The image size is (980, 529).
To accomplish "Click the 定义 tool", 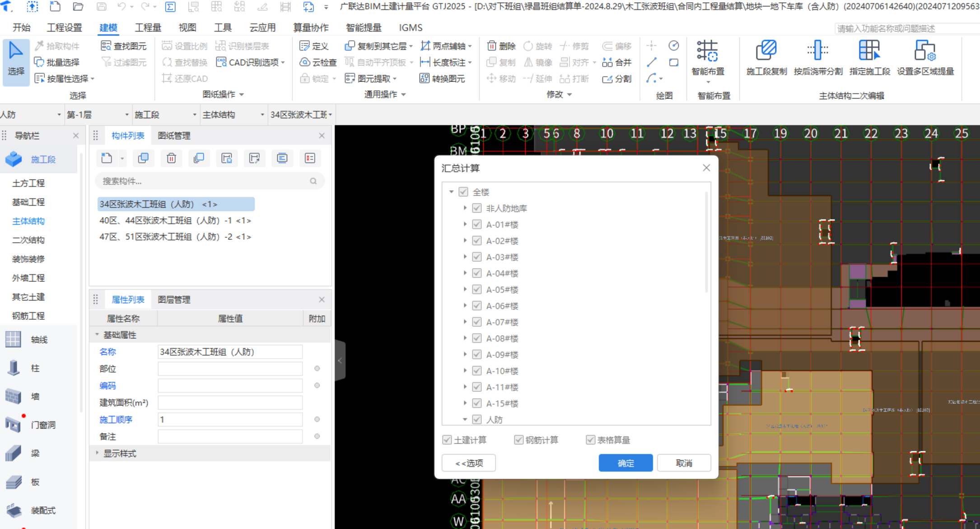I will click(x=314, y=46).
